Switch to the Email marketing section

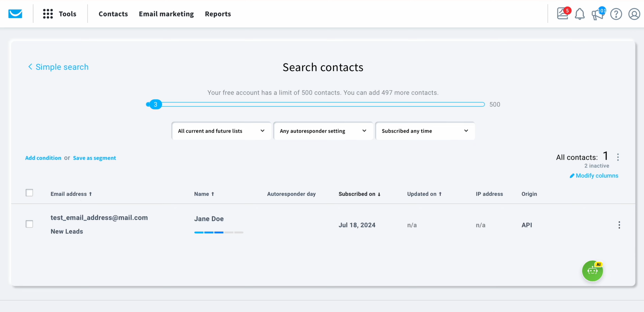pyautogui.click(x=166, y=14)
